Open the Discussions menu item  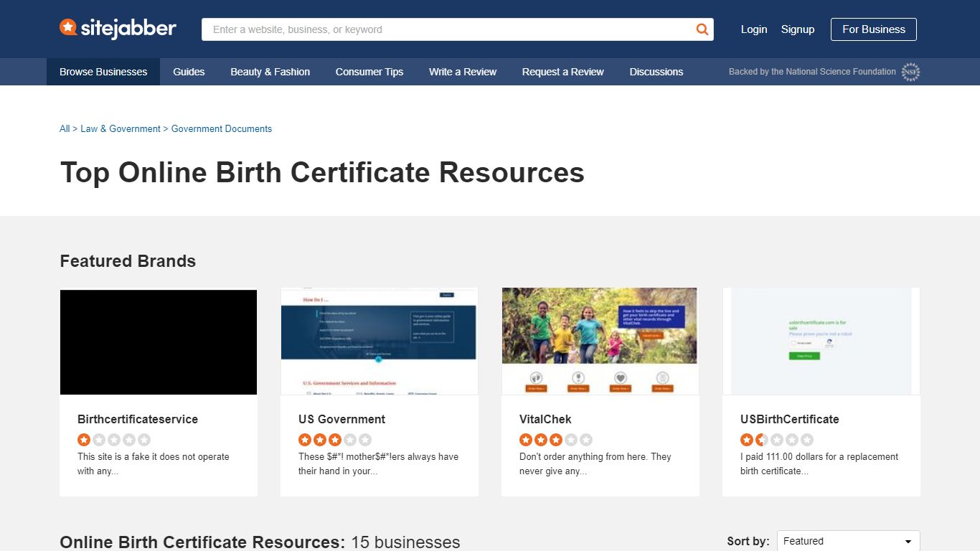656,72
